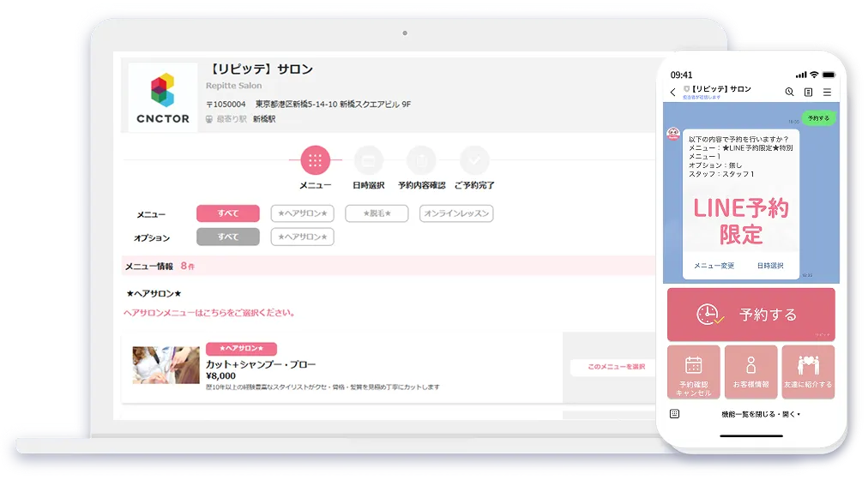Click the メニュー step circle icon
The image size is (868, 480).
[315, 160]
